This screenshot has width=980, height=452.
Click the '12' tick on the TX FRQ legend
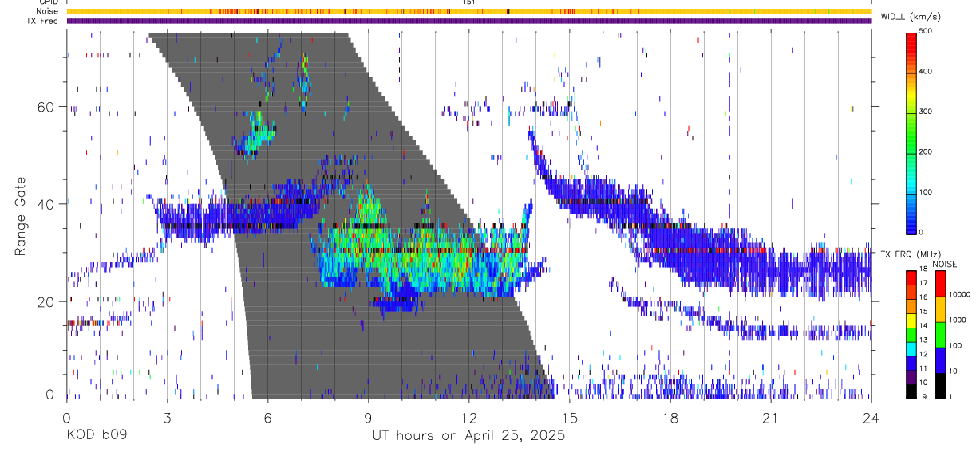pyautogui.click(x=924, y=355)
